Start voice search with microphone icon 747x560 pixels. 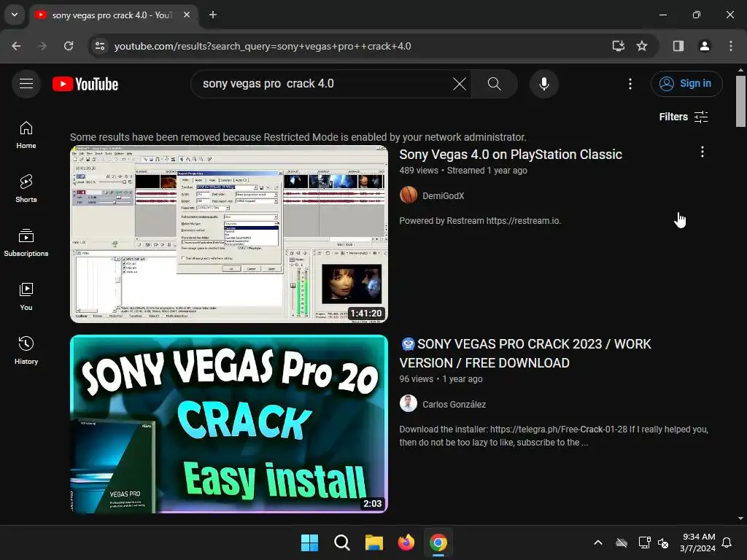(x=544, y=84)
